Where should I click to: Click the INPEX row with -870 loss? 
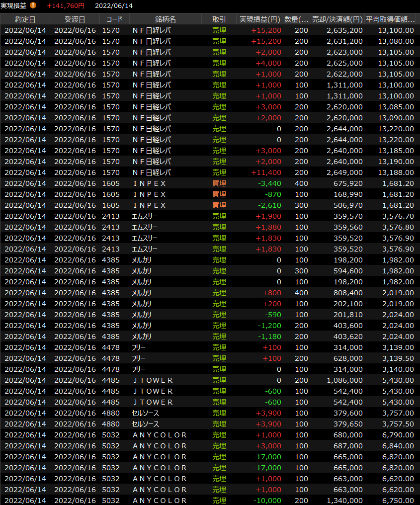tap(209, 194)
